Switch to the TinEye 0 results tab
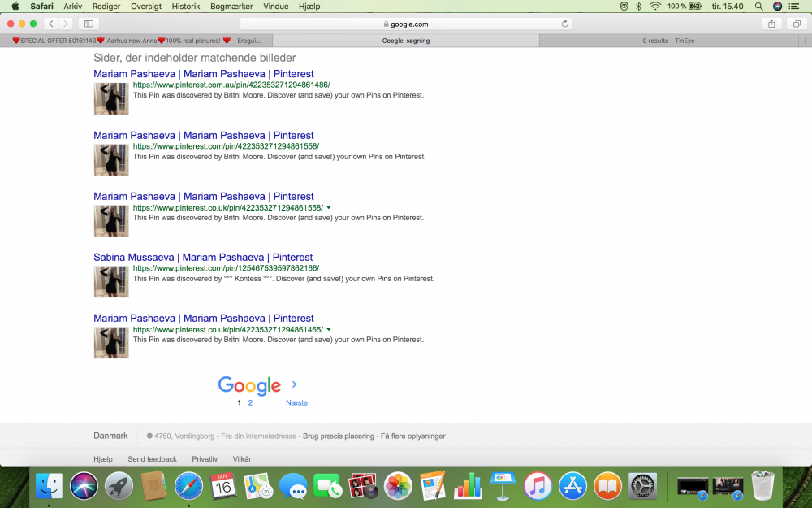 click(x=668, y=41)
